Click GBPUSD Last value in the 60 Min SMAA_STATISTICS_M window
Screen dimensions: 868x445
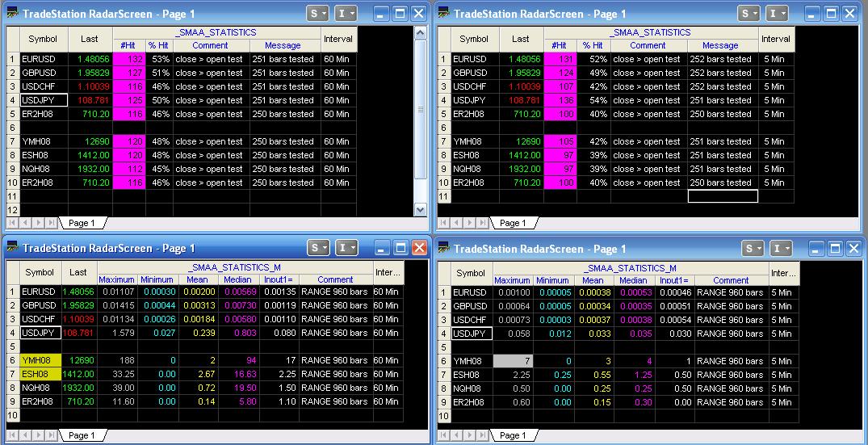pyautogui.click(x=79, y=305)
